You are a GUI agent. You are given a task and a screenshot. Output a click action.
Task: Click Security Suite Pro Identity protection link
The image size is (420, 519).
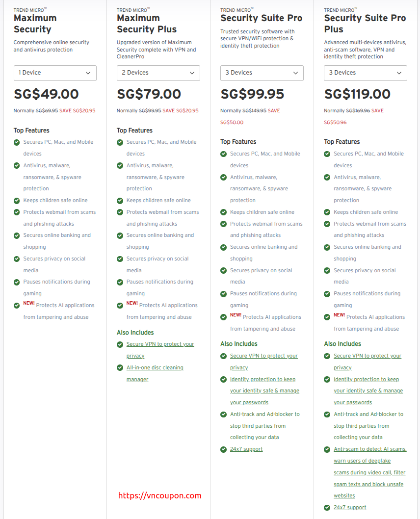262,380
